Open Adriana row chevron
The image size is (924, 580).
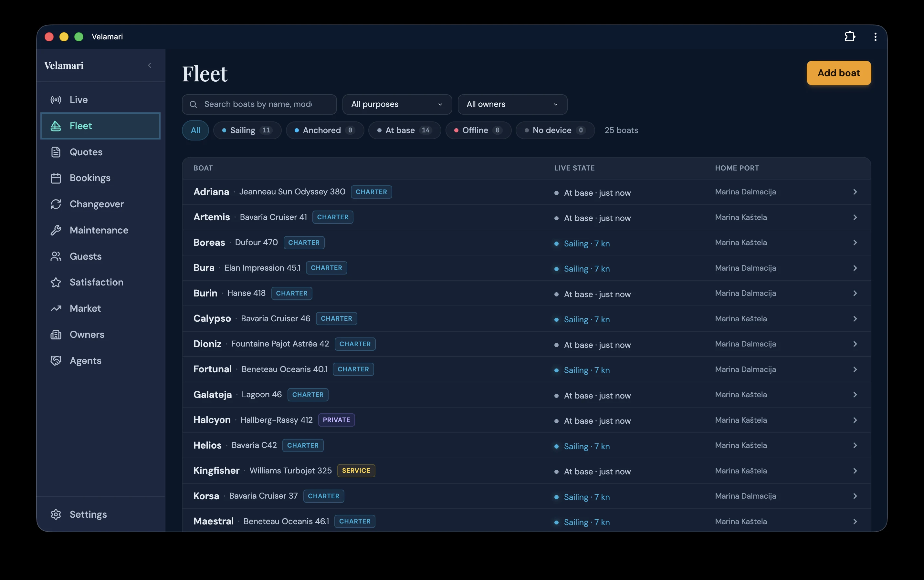tap(855, 192)
